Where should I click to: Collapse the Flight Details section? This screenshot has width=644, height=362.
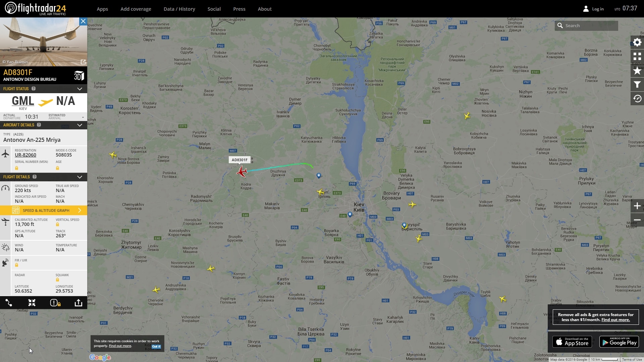[x=79, y=177]
